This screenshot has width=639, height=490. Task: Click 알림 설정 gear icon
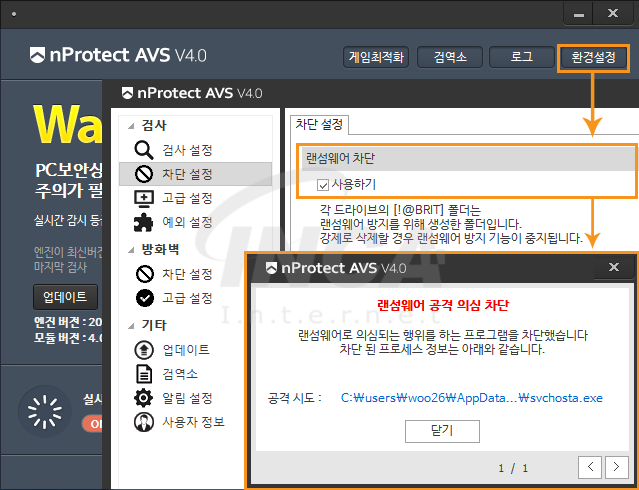coord(143,398)
